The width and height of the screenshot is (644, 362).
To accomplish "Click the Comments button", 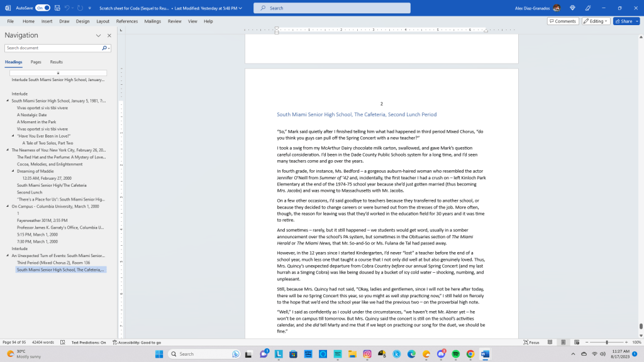I will point(562,21).
